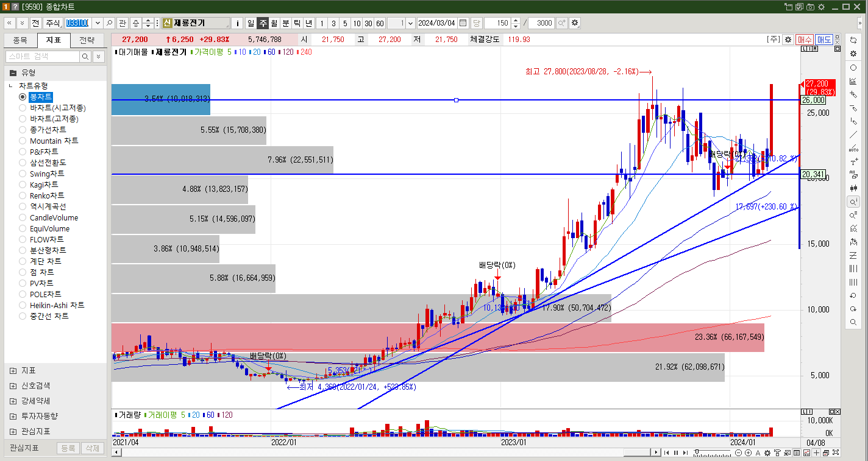
Task: Click the 'A' auto-scale icon at bottom
Action: coord(758,452)
